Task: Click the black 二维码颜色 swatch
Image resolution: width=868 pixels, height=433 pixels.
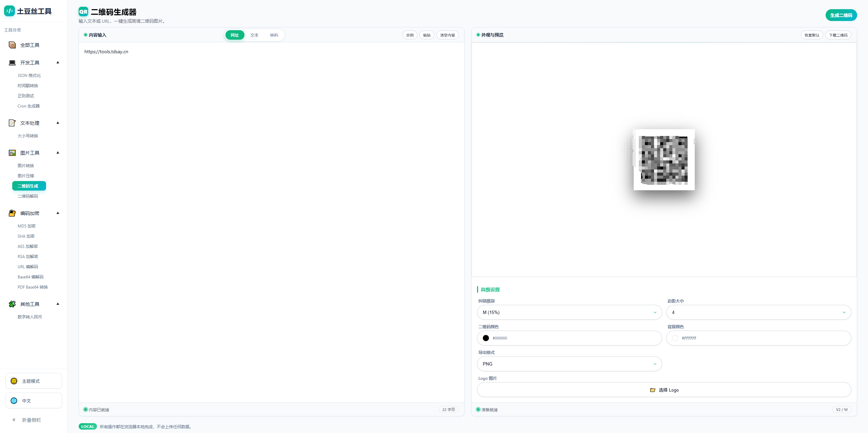Action: coord(486,338)
